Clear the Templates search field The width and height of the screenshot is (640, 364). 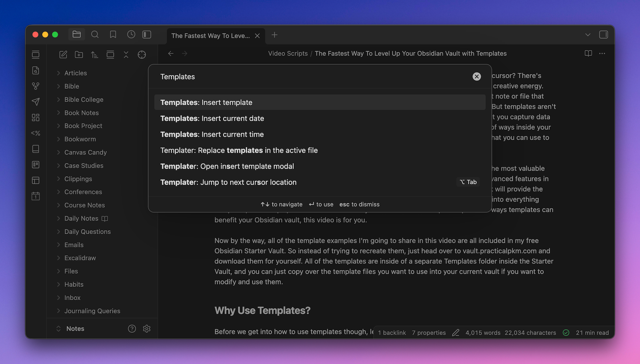(476, 77)
